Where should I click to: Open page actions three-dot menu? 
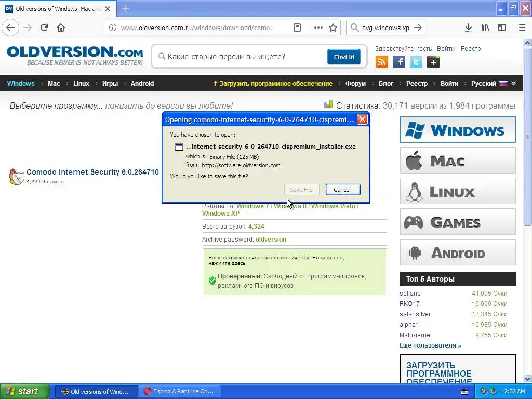click(x=318, y=28)
